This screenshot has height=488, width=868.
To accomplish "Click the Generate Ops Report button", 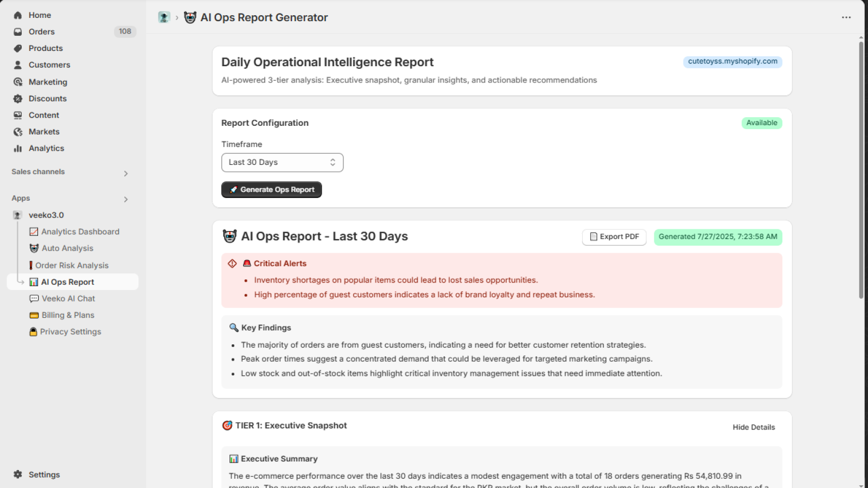I will (271, 189).
